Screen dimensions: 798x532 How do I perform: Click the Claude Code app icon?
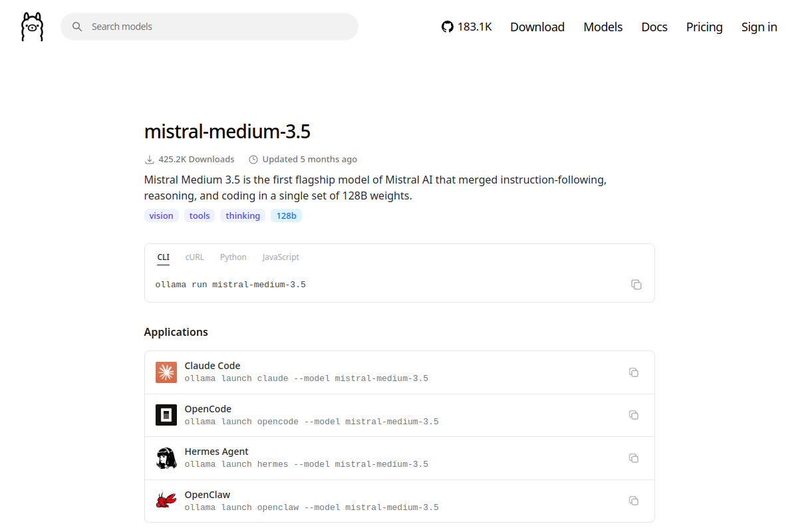click(x=166, y=372)
